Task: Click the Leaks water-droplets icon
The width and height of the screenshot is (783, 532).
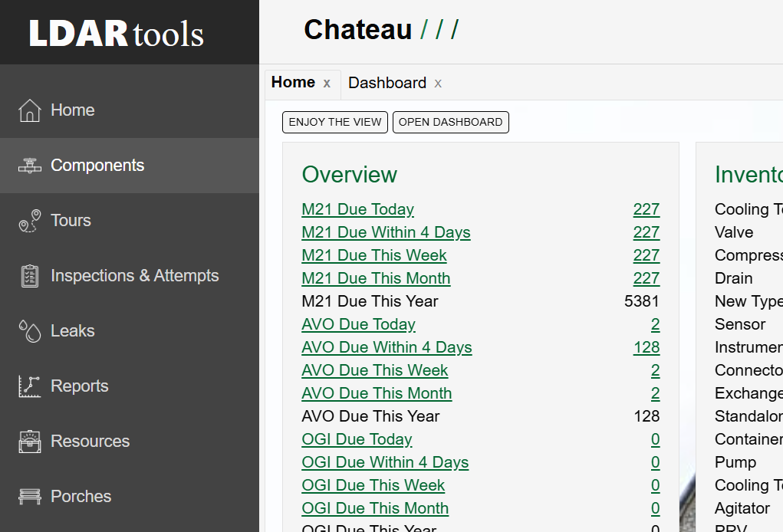Action: click(x=29, y=331)
